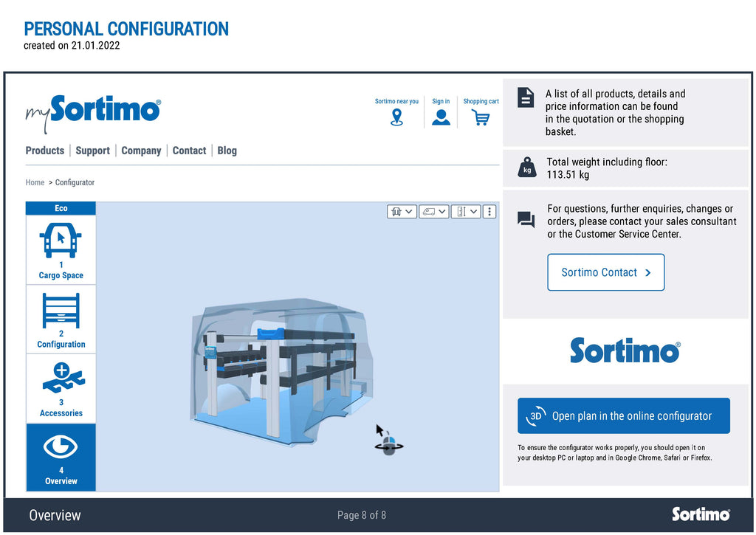The width and height of the screenshot is (756, 535).
Task: Open the Products menu
Action: tap(45, 151)
